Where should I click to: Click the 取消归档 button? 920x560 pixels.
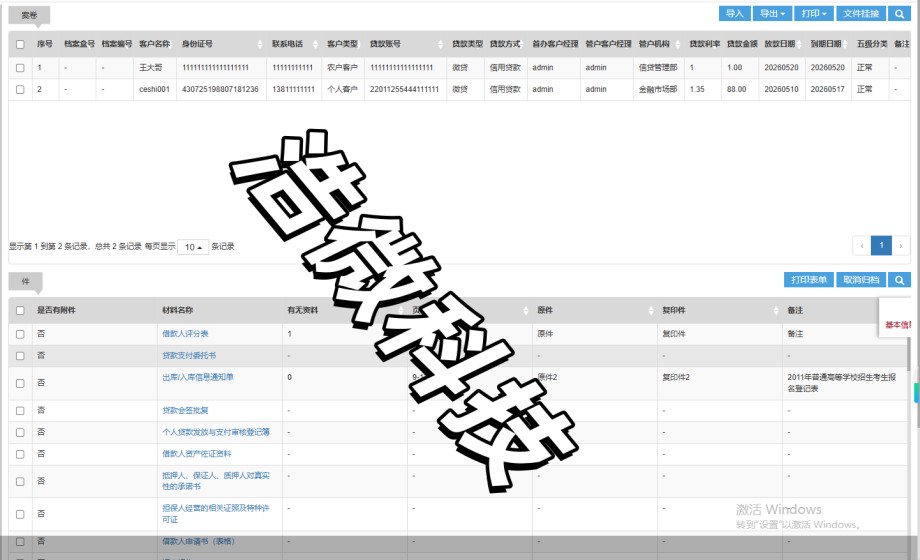tap(861, 280)
